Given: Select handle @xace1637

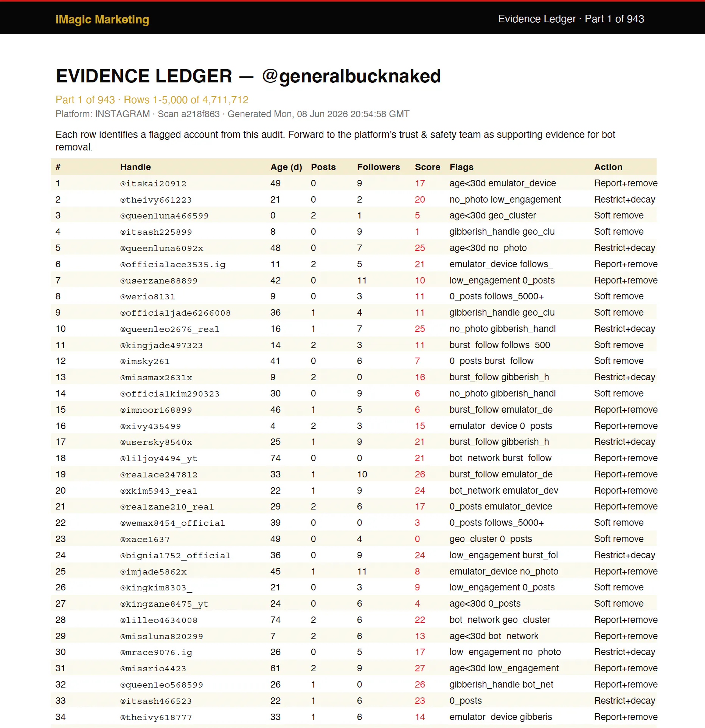Looking at the screenshot, I should (x=145, y=539).
